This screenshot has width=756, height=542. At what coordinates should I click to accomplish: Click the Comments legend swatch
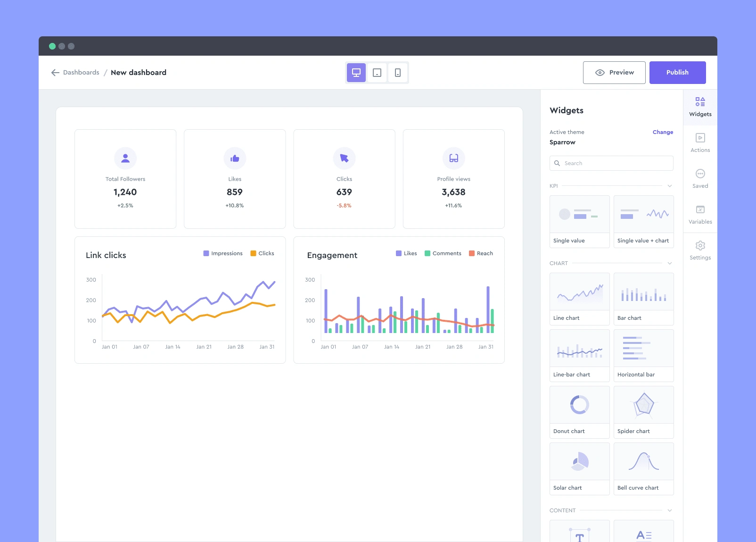click(x=427, y=253)
